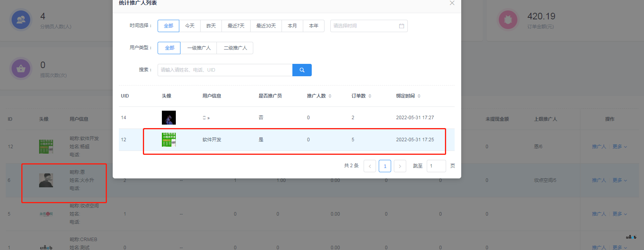Expand 更多 dropdown for row ID 12

pos(620,147)
